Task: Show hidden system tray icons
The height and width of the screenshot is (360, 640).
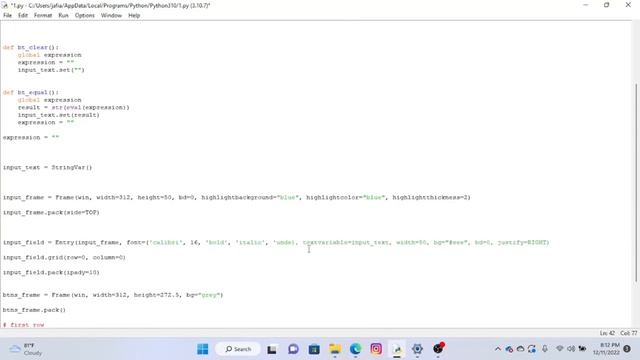Action: [x=498, y=349]
